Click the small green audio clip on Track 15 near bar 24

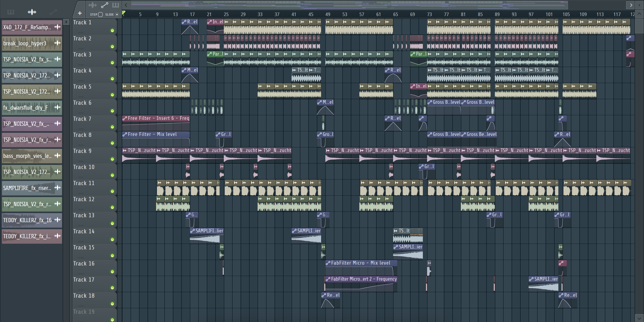[222, 252]
